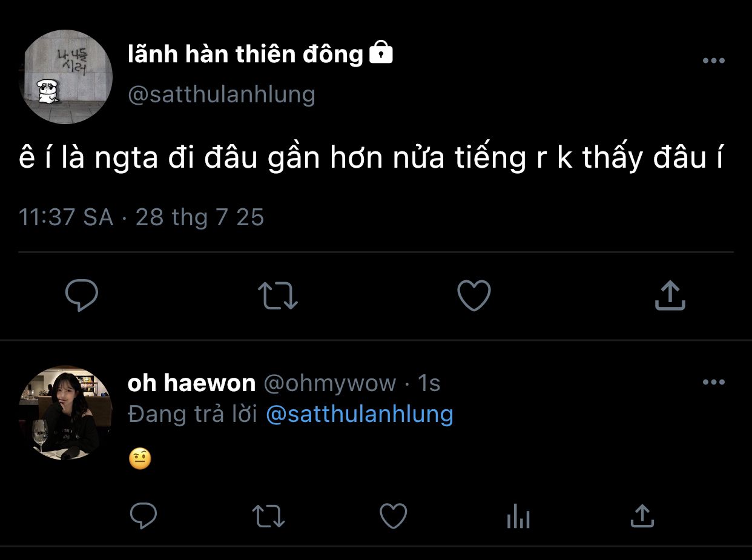752x560 pixels.
Task: Open the blue @satthulanhlung mention link
Action: (360, 414)
